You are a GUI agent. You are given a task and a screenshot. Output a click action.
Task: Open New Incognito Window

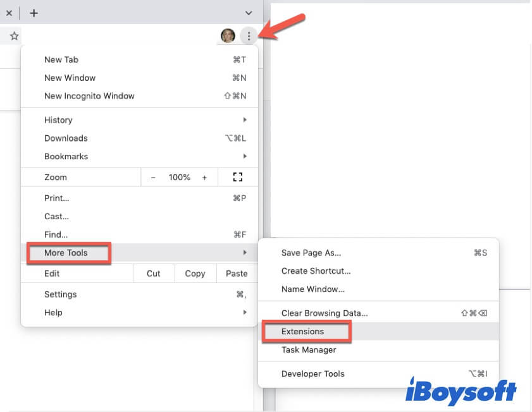pyautogui.click(x=89, y=96)
